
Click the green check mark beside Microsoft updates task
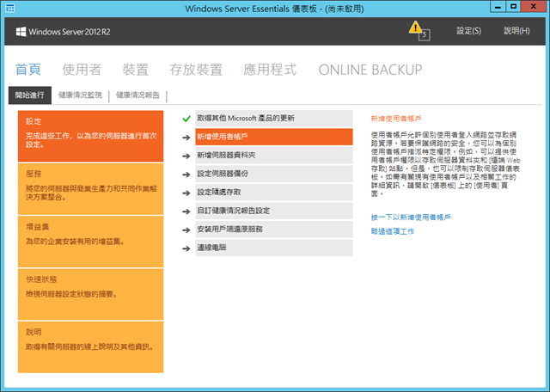(x=186, y=119)
